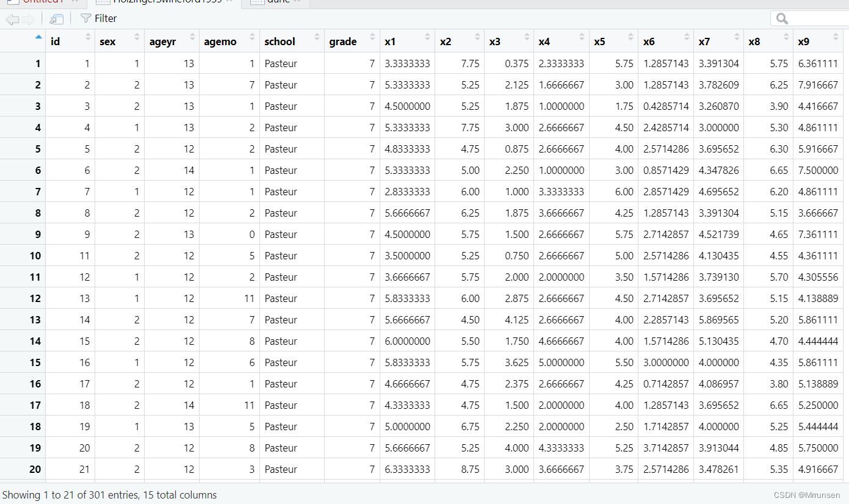
Task: Click x1 value 2.8333333
Action: 407,192
